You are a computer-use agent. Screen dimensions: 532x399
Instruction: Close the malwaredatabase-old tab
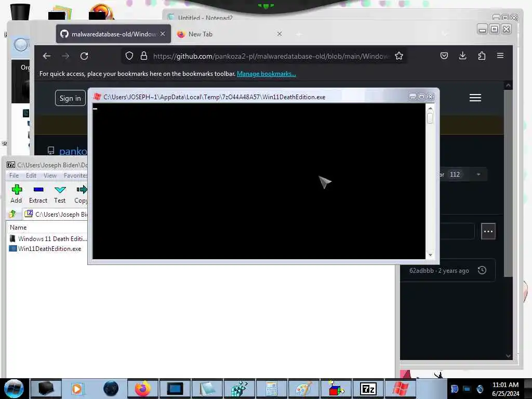(x=163, y=34)
